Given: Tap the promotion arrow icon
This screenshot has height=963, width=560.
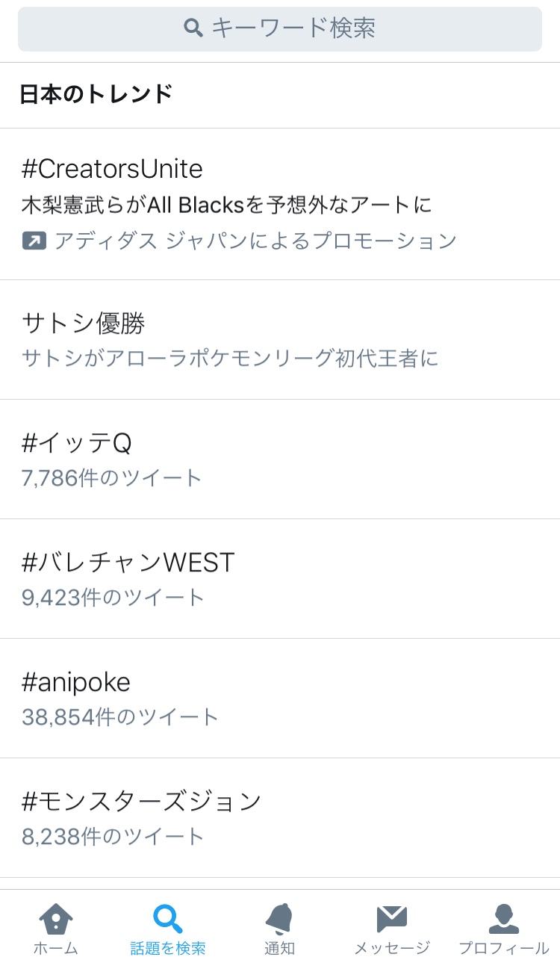Looking at the screenshot, I should click(34, 241).
